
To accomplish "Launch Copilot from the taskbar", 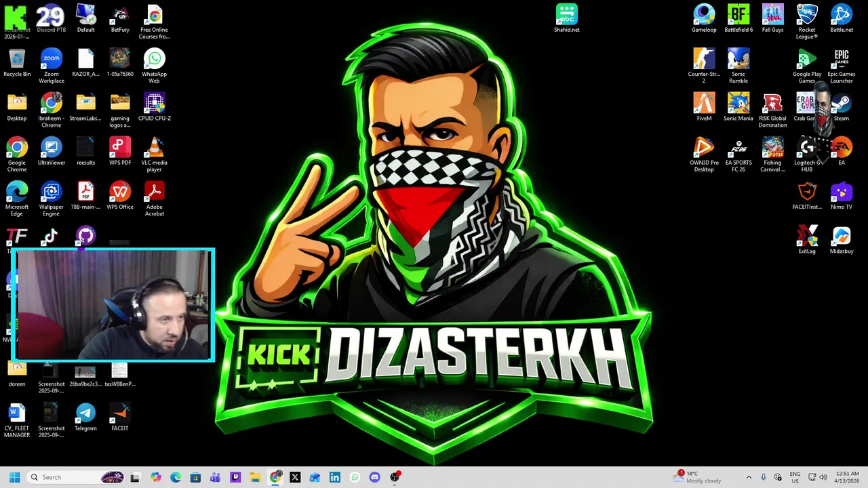I will coord(156,477).
